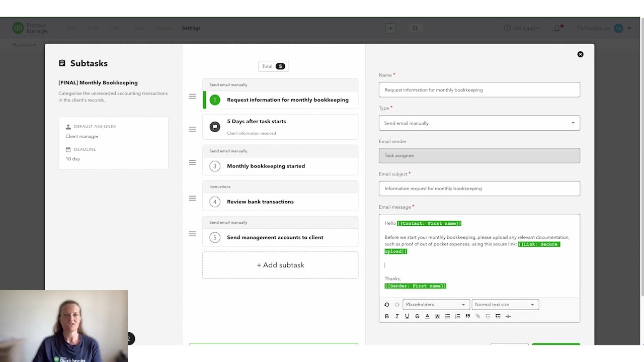Insert a numbered list
644x362 pixels.
click(x=457, y=316)
